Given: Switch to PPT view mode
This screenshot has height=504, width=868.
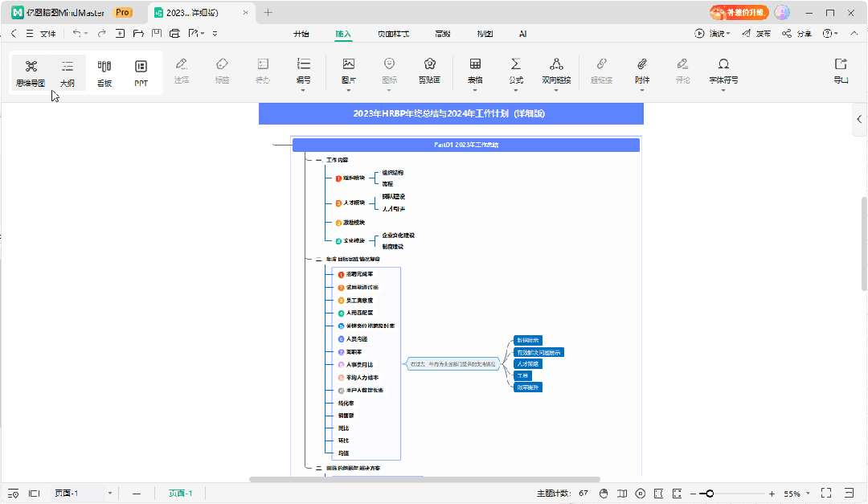Looking at the screenshot, I should (x=141, y=72).
